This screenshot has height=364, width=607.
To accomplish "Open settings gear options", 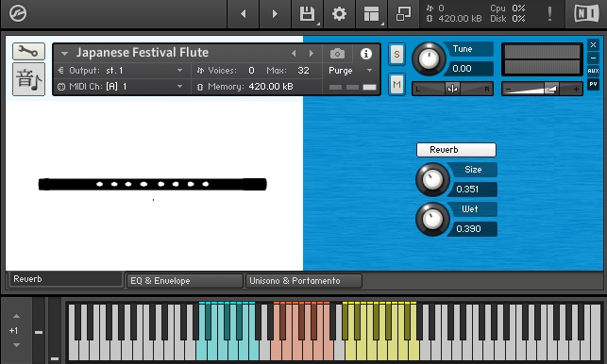I will point(339,14).
